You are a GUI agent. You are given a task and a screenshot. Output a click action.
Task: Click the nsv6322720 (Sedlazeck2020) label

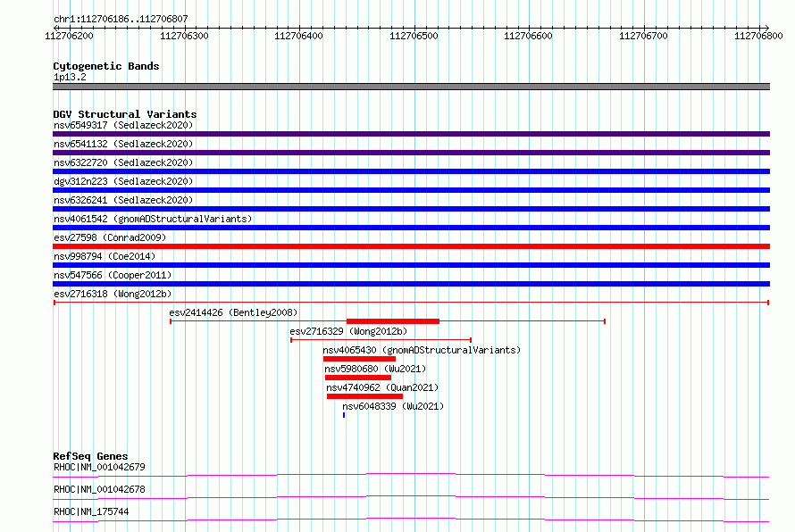click(x=123, y=162)
